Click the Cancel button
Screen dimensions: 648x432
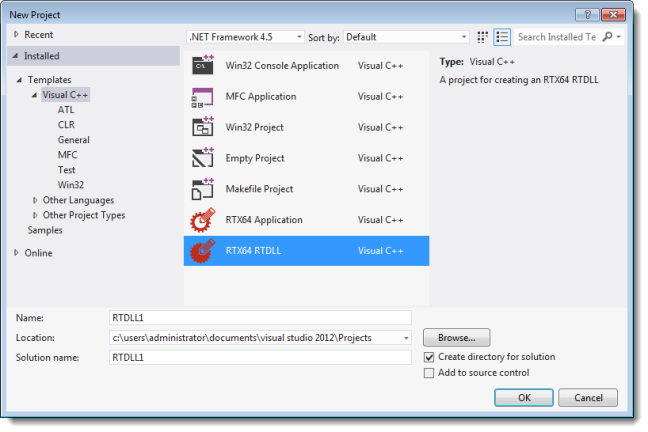point(588,398)
